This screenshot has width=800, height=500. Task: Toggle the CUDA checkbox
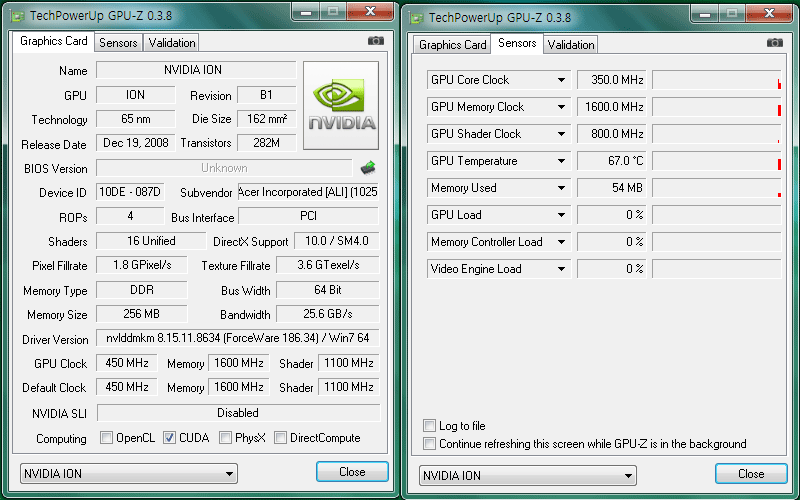pyautogui.click(x=169, y=438)
